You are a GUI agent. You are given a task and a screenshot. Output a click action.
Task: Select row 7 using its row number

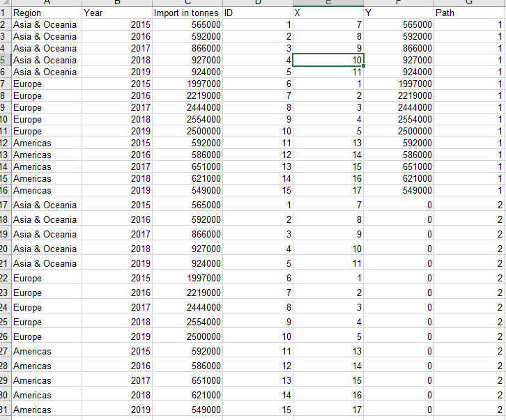tap(4, 84)
